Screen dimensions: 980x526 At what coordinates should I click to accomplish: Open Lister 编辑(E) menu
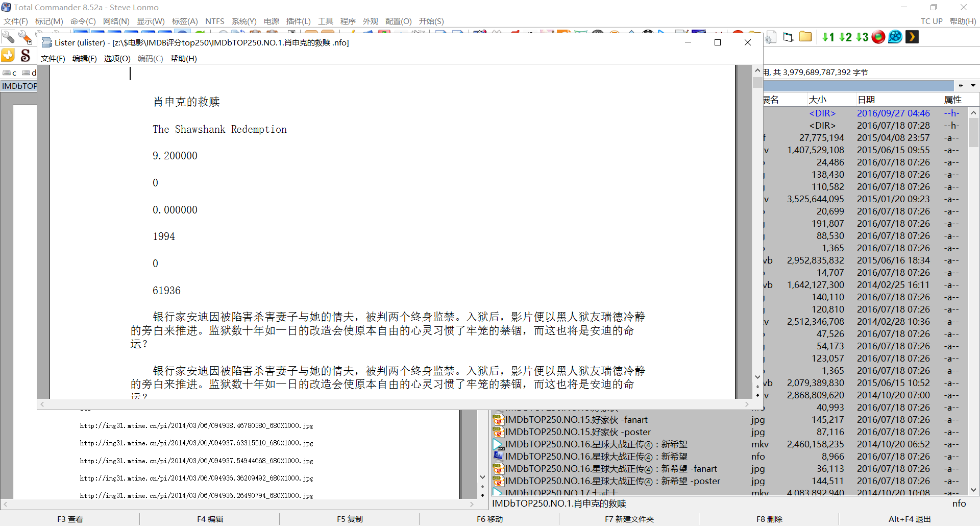[x=85, y=58]
